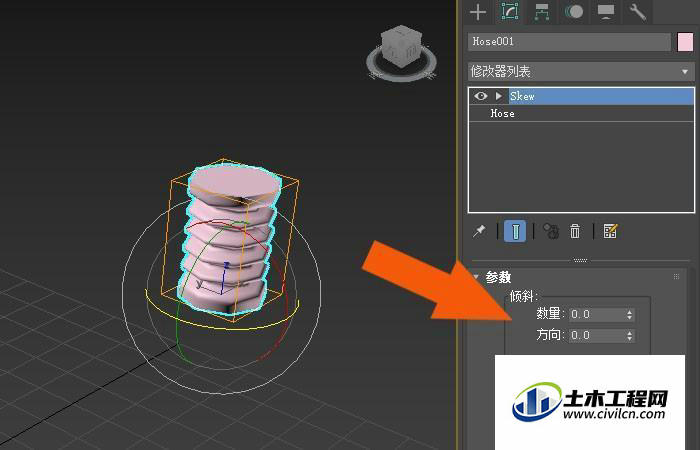Toggle Show End Result icon
The height and width of the screenshot is (450, 700).
515,231
